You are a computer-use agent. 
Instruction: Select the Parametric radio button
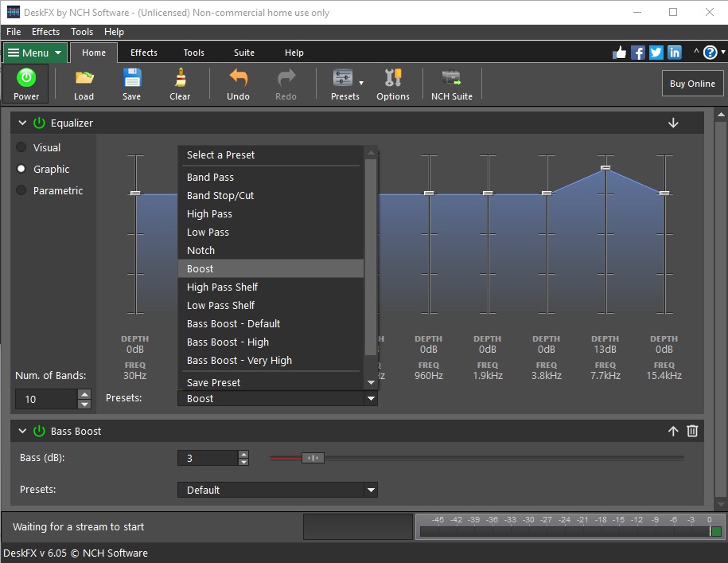[x=19, y=190]
